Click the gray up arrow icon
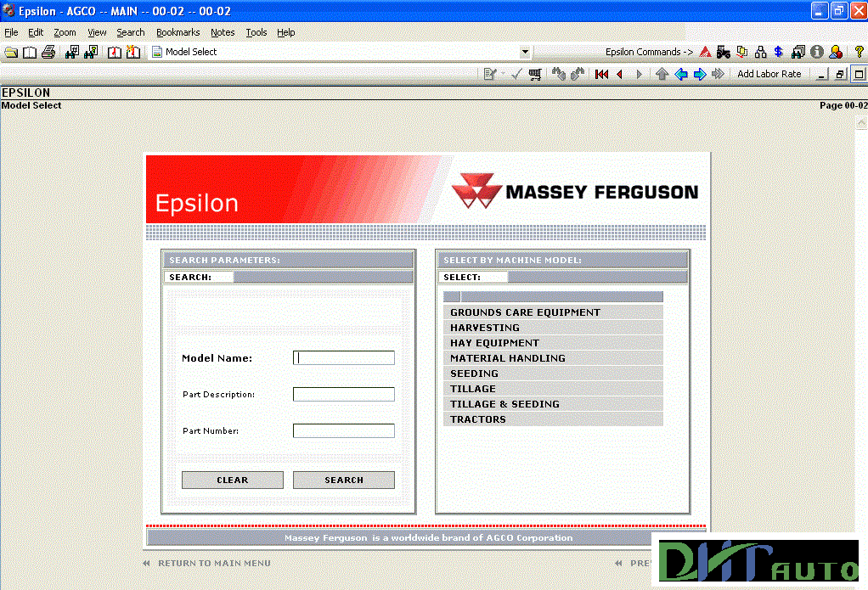The width and height of the screenshot is (868, 590). 662,74
